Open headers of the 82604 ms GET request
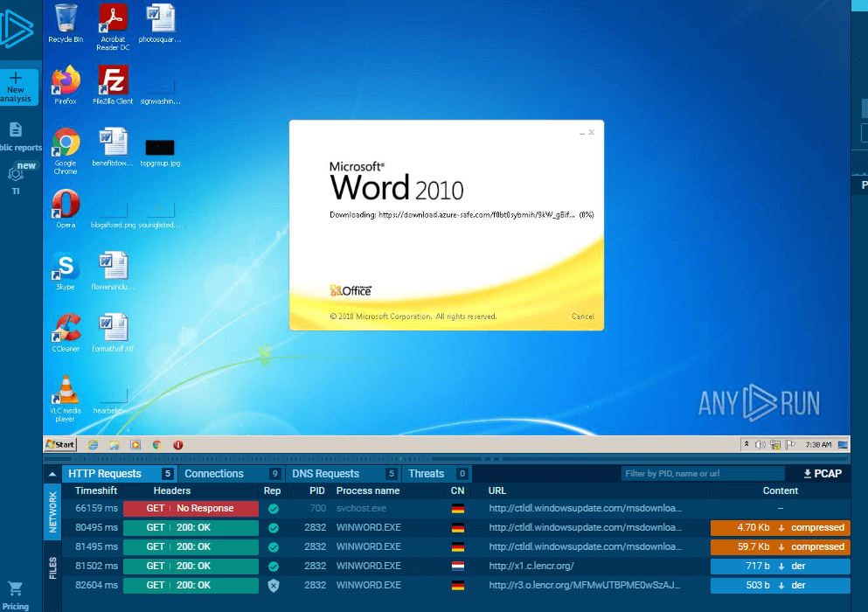 191,586
